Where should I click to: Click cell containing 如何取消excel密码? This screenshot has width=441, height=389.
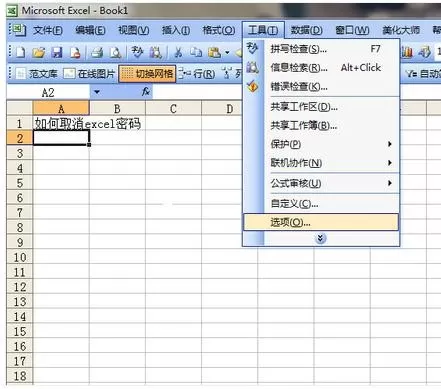click(x=61, y=123)
